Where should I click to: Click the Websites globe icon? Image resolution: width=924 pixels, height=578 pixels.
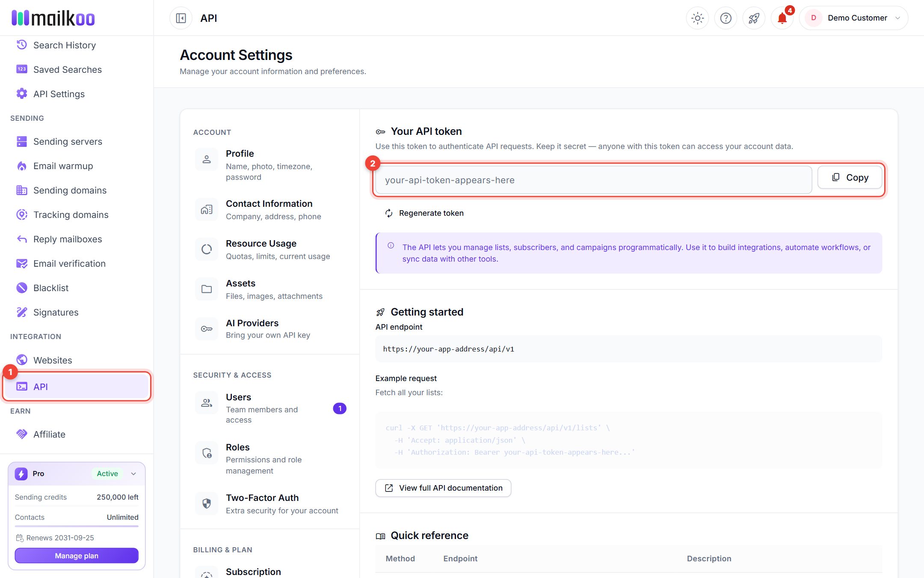pyautogui.click(x=21, y=360)
